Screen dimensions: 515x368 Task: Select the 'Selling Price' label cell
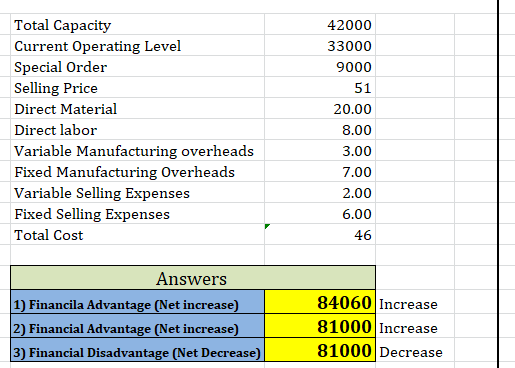tap(137, 87)
